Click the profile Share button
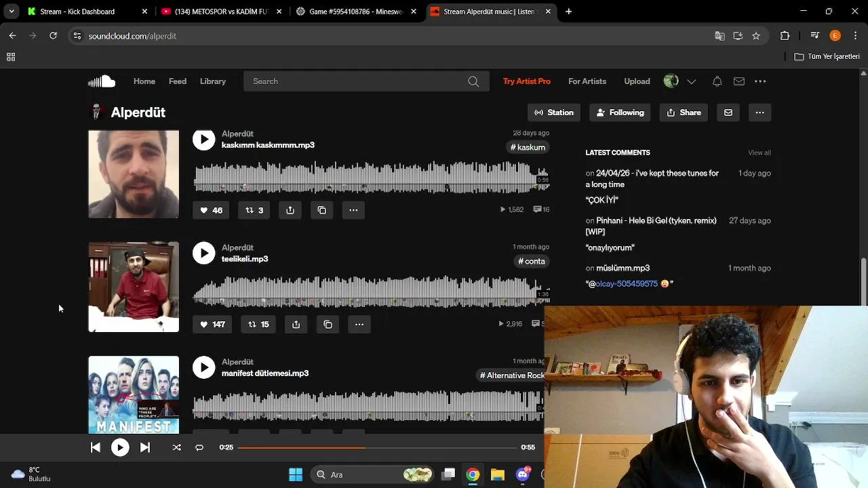868x488 pixels. pos(684,113)
